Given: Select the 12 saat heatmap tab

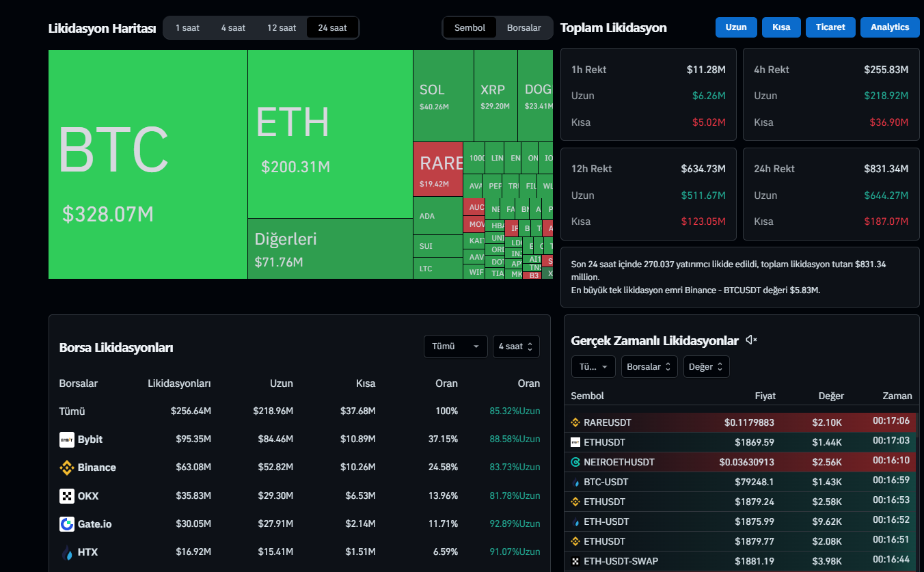Looking at the screenshot, I should (282, 28).
